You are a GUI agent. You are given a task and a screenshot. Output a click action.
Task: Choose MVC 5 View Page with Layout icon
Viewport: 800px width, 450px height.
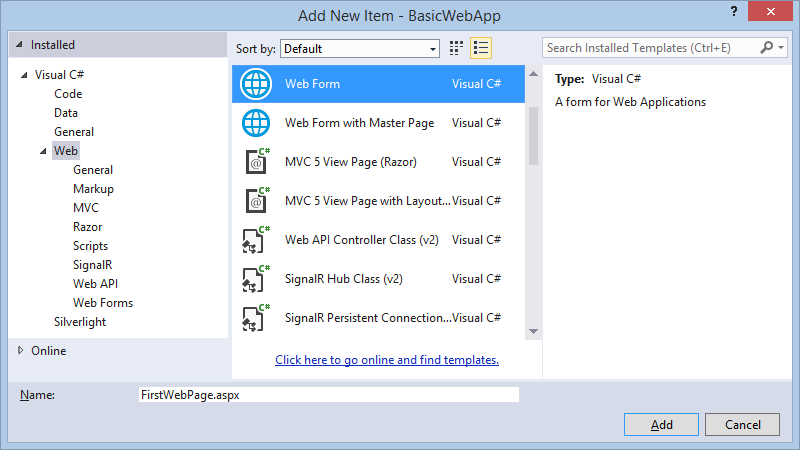(256, 201)
